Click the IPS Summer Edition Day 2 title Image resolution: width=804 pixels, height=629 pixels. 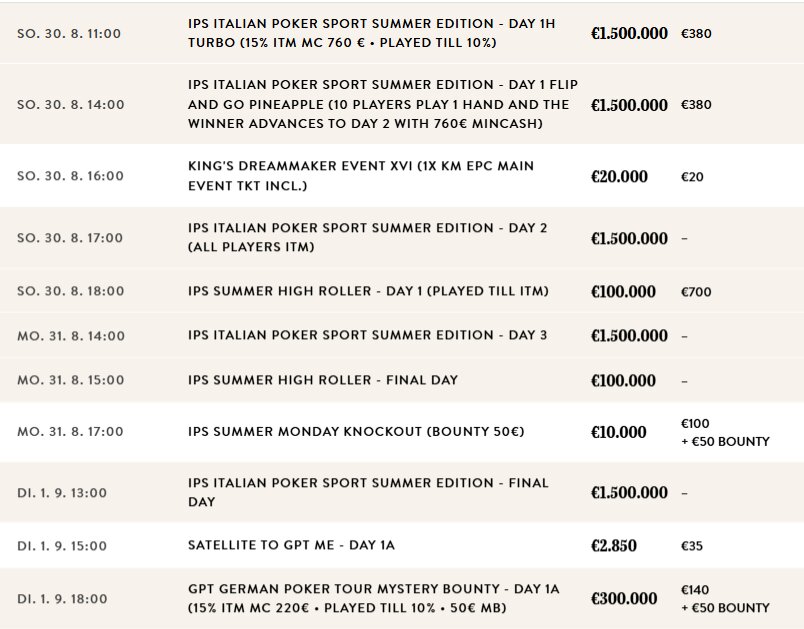[368, 237]
